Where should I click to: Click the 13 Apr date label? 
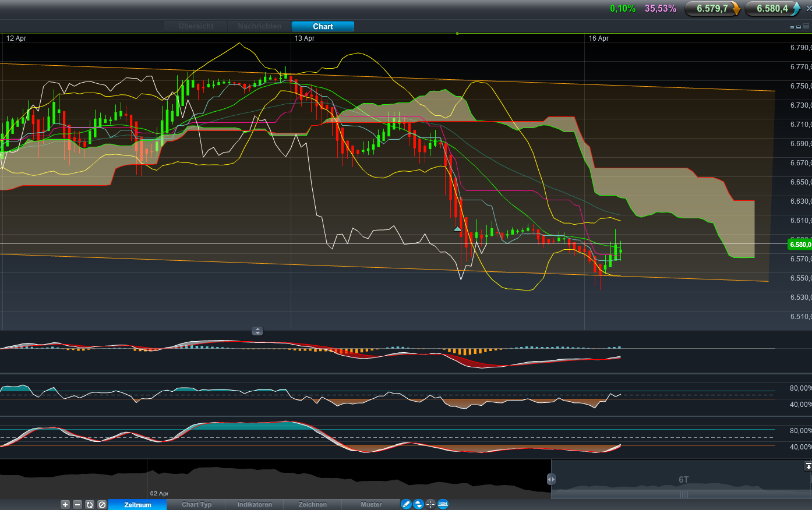(x=305, y=38)
